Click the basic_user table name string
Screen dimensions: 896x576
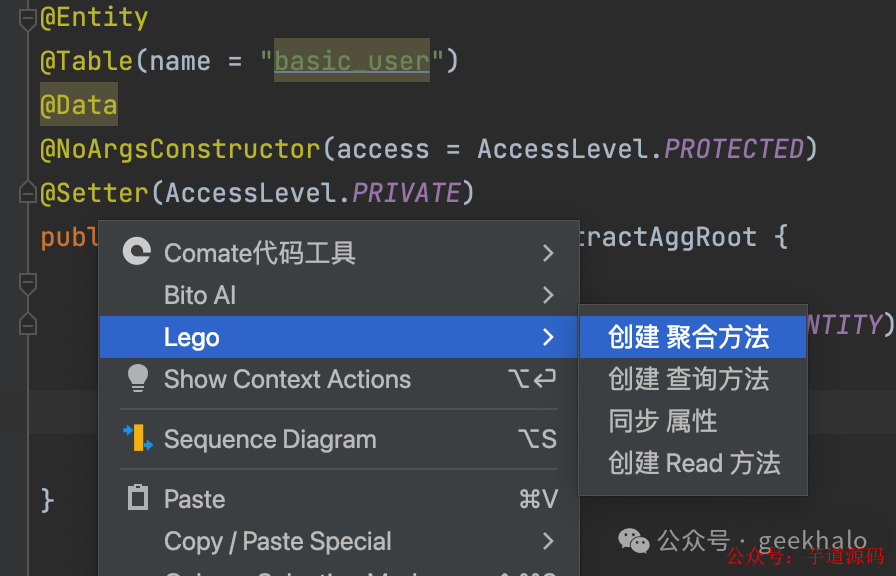[352, 61]
